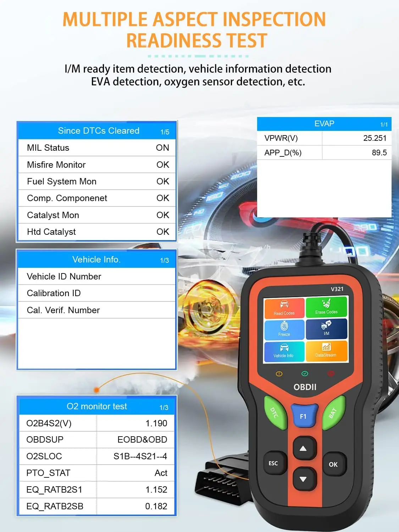Click the EVAP panel header
The width and height of the screenshot is (399, 532).
point(324,124)
